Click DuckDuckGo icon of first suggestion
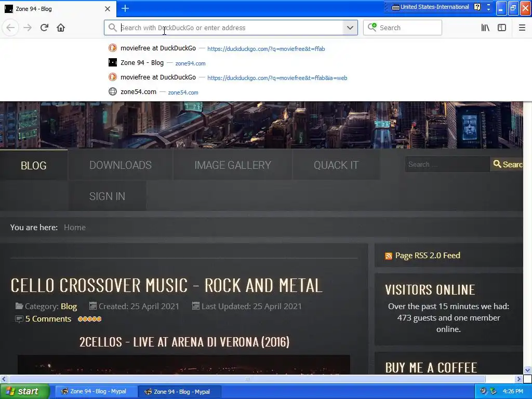This screenshot has height=399, width=532. (x=113, y=48)
